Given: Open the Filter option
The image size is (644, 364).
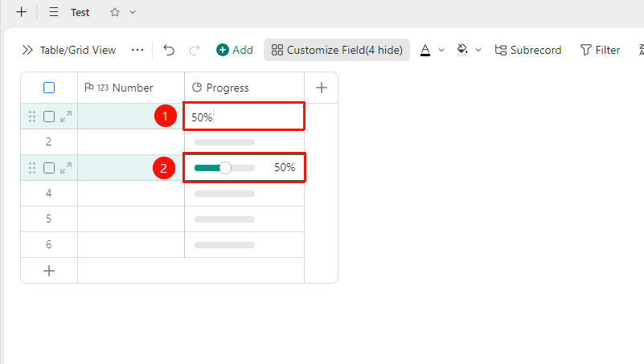Looking at the screenshot, I should point(600,50).
